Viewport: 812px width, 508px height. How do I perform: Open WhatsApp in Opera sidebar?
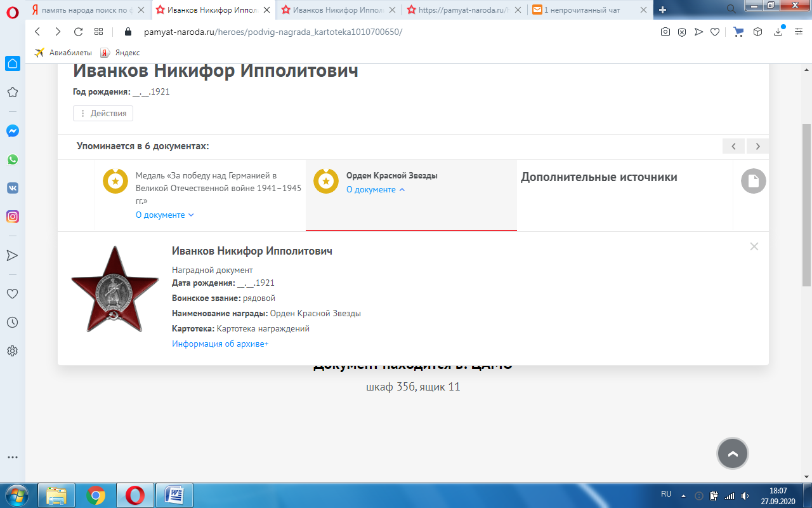pyautogui.click(x=13, y=159)
